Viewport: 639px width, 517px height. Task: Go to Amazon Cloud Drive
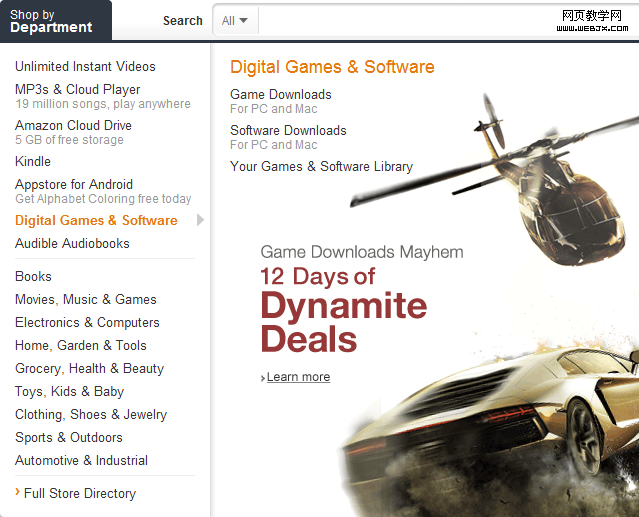(73, 125)
